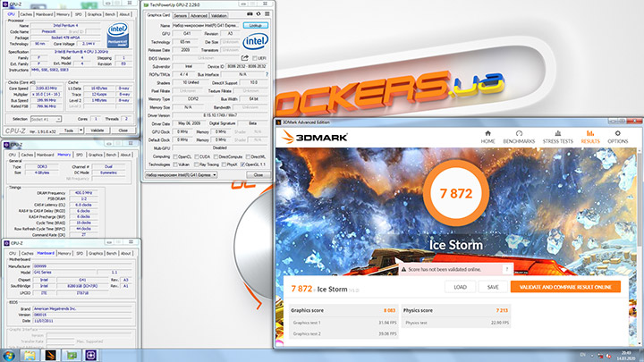The width and height of the screenshot is (644, 362).
Task: Open the Benchmarks section in 3DMark
Action: pos(519,137)
